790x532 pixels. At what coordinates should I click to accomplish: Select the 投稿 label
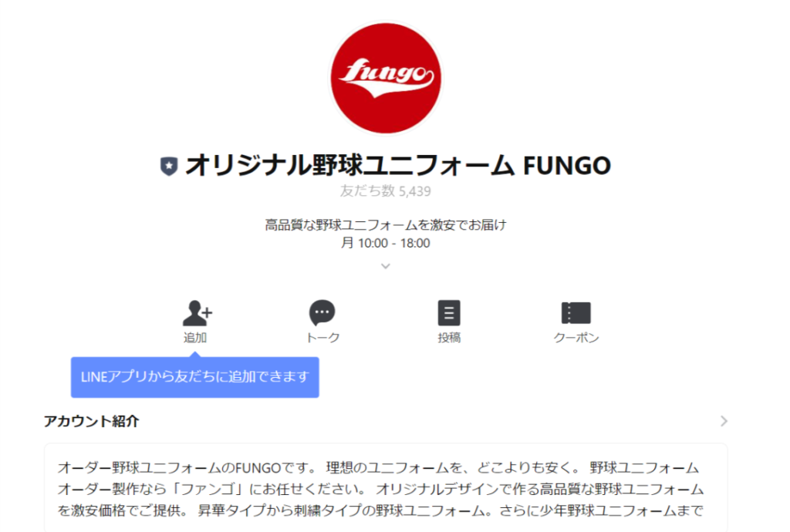point(449,338)
